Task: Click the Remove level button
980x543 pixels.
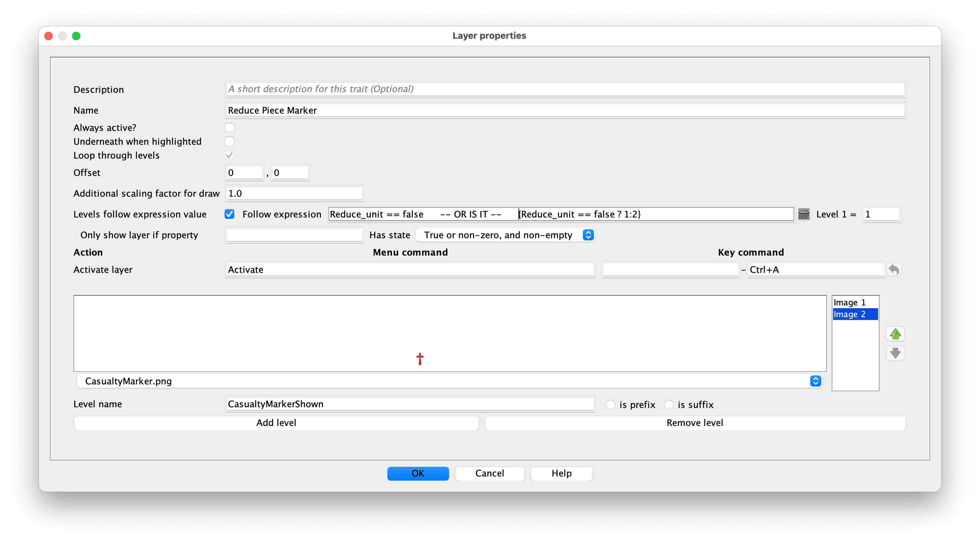Action: pos(695,423)
